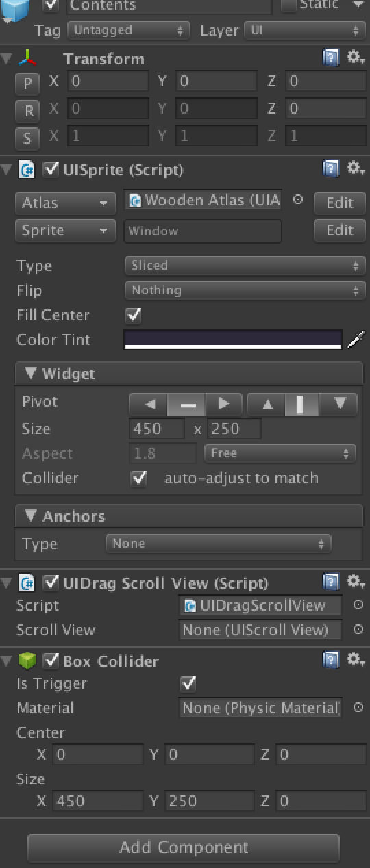This screenshot has height=868, width=370.
Task: Click the color tint eyedropper icon
Action: (355, 340)
